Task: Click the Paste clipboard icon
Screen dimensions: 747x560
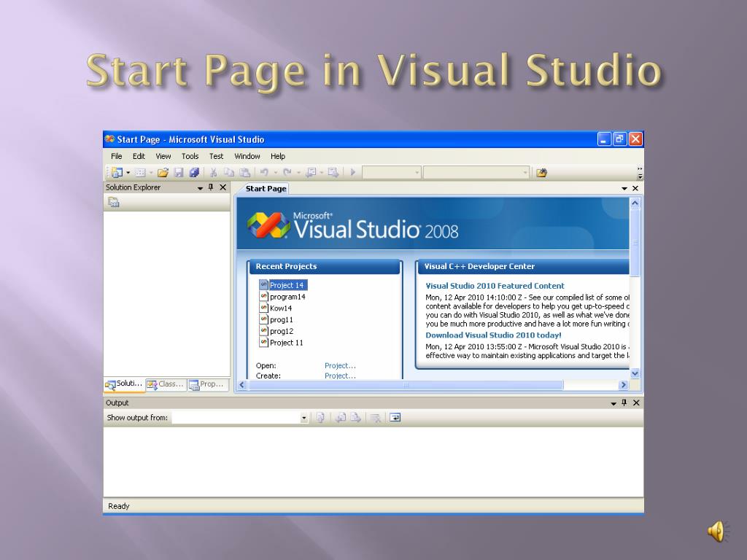Action: 244,172
